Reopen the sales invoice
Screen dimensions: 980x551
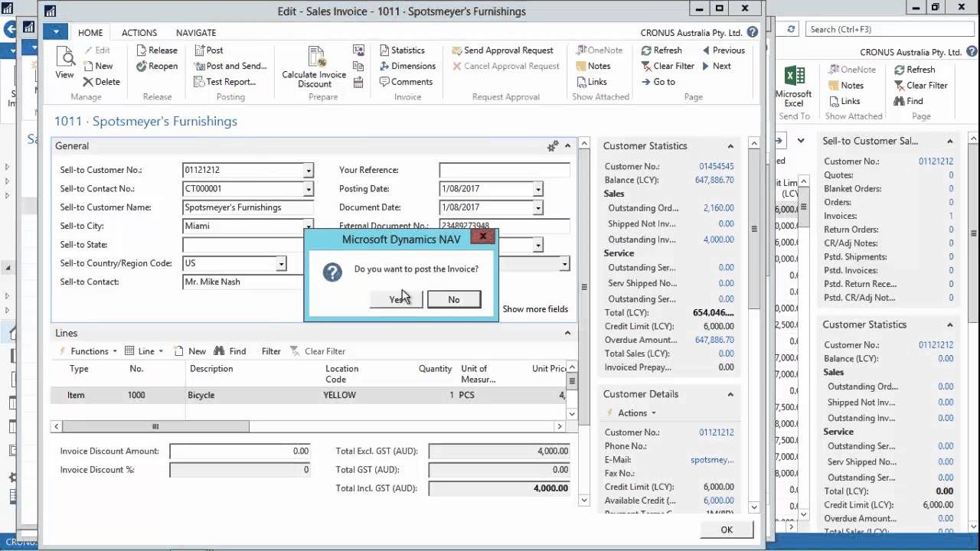(157, 66)
